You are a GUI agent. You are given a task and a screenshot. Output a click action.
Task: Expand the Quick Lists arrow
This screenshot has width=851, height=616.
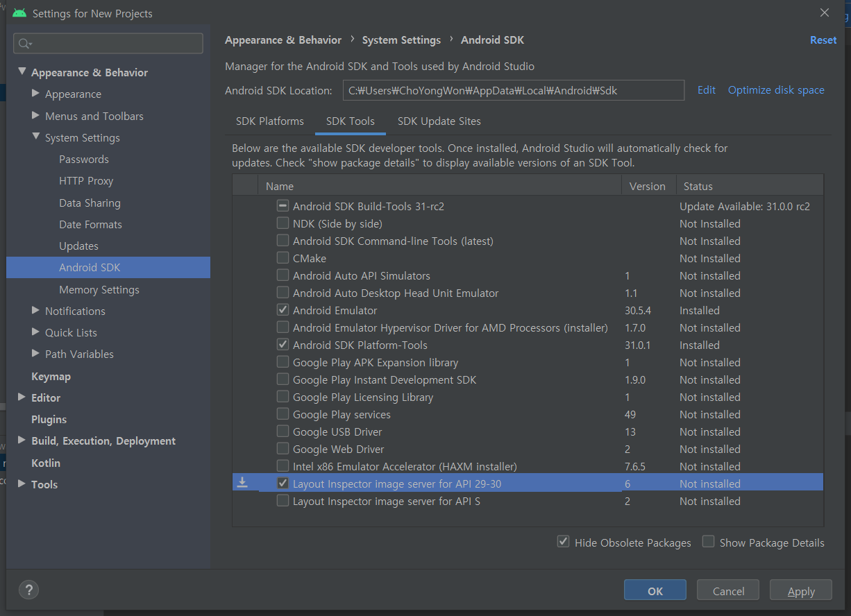36,332
